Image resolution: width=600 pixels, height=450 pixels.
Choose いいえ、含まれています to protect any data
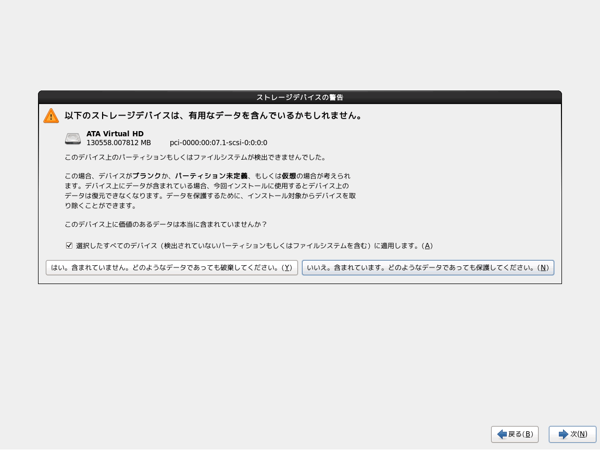428,268
